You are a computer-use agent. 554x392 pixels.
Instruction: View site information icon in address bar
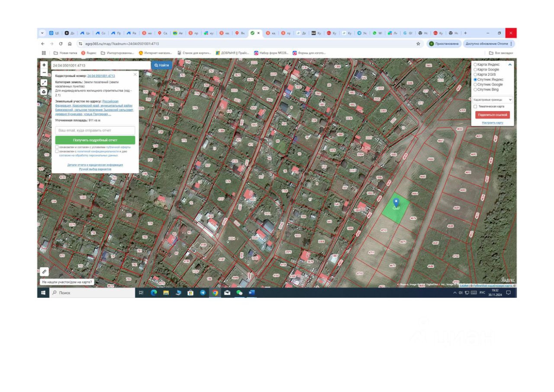point(81,44)
